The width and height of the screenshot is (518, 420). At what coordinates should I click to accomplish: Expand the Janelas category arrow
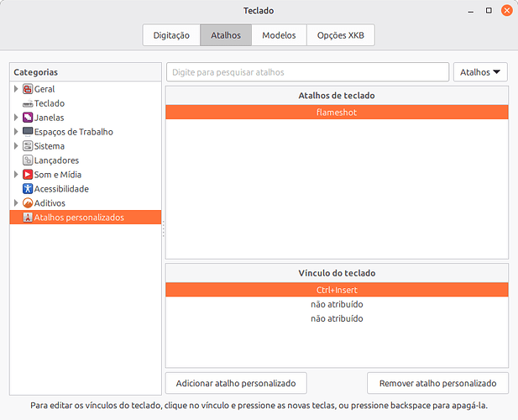[15, 118]
